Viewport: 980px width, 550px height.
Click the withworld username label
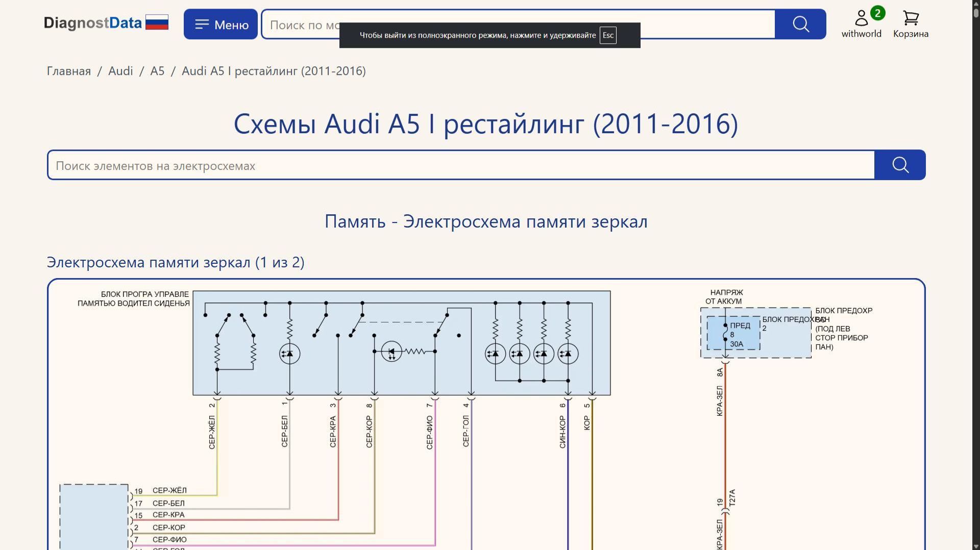click(x=862, y=34)
